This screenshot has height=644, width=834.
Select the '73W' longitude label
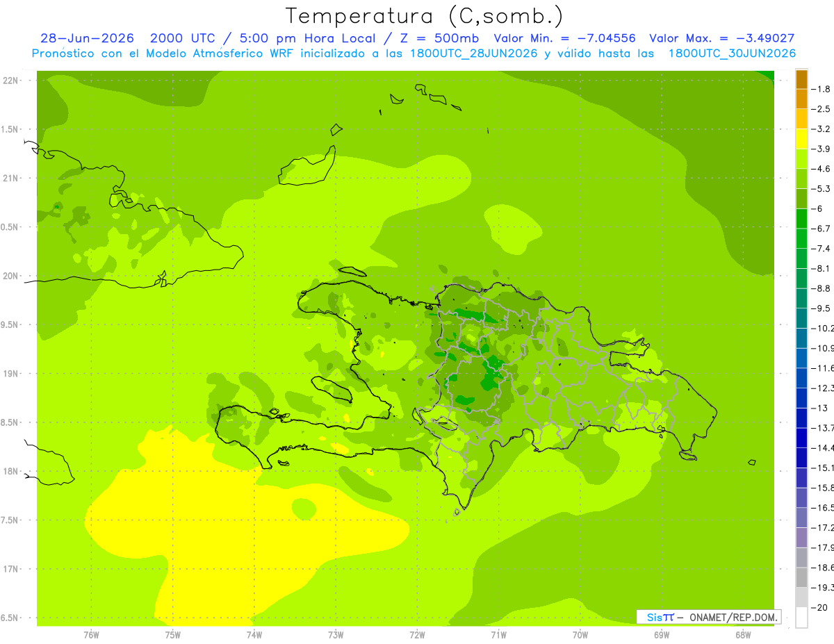(x=336, y=635)
